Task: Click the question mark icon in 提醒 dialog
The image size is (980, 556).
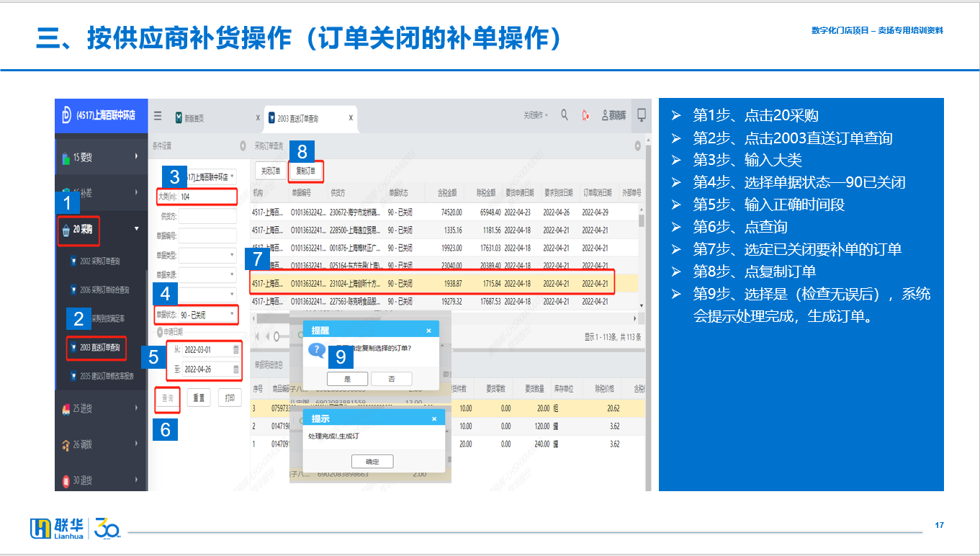Action: [x=317, y=350]
